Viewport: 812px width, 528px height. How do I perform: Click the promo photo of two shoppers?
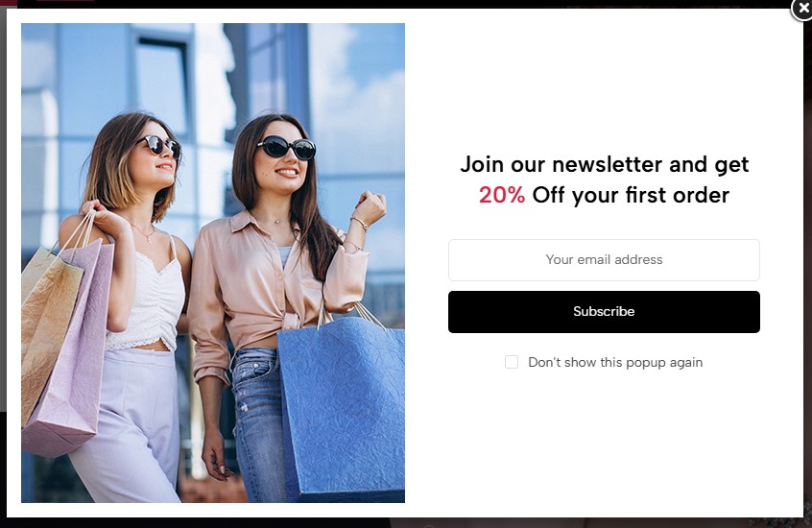pyautogui.click(x=213, y=263)
